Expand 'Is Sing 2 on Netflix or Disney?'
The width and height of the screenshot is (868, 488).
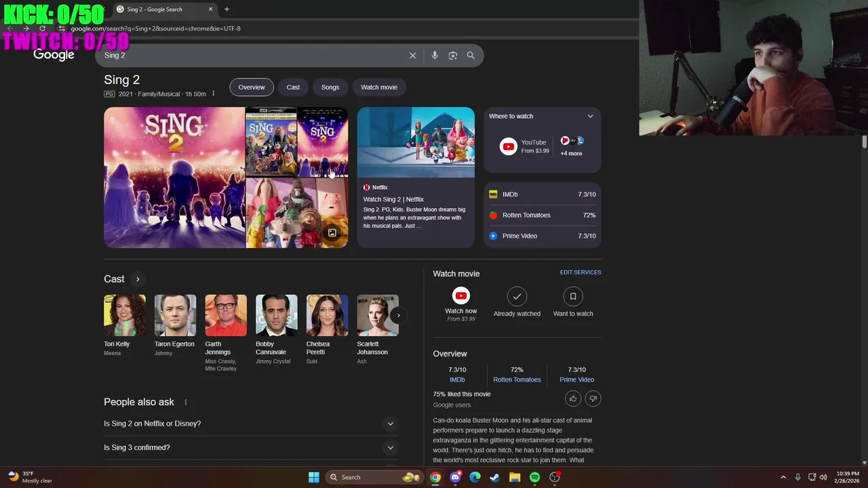point(250,424)
